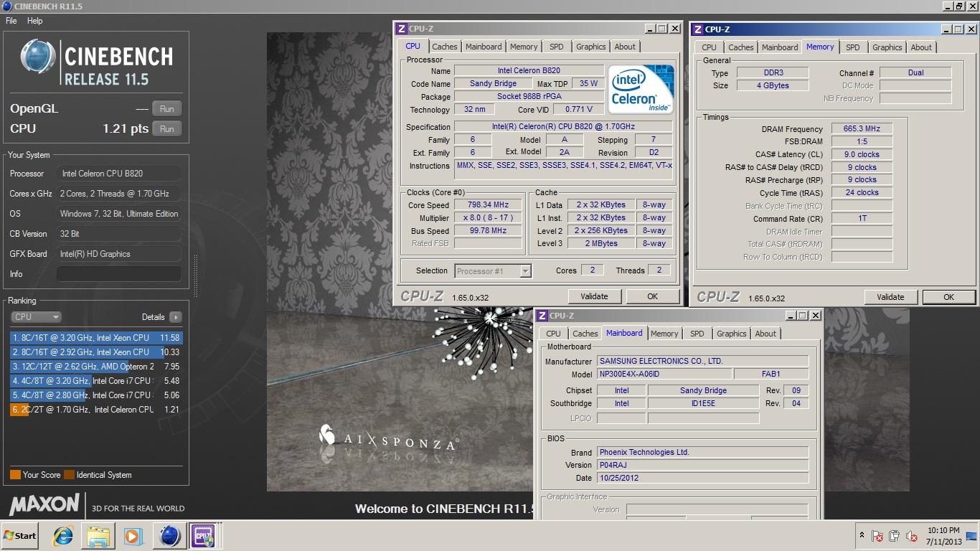Open the Action Center flag tray icon
The height and width of the screenshot is (551, 980).
(877, 536)
